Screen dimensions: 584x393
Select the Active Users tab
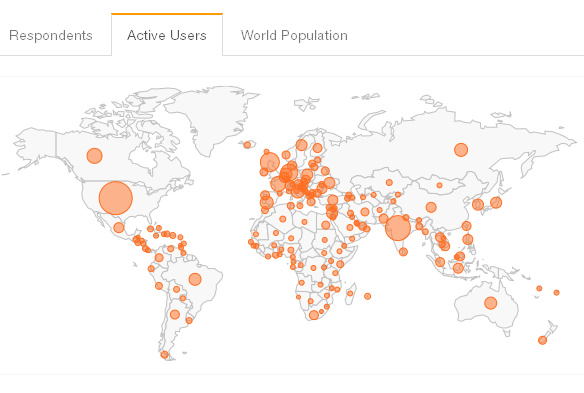pyautogui.click(x=167, y=35)
